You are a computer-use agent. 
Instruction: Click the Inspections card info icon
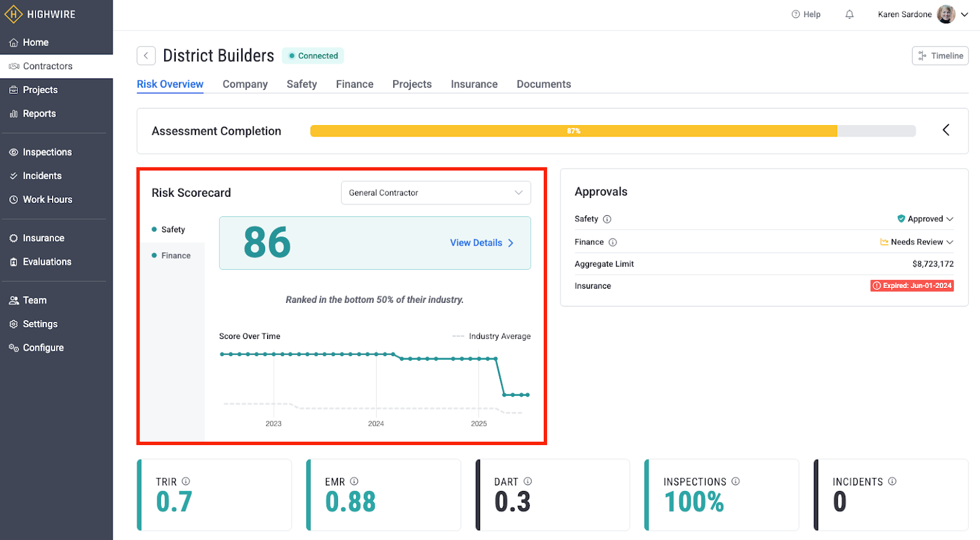click(x=736, y=481)
